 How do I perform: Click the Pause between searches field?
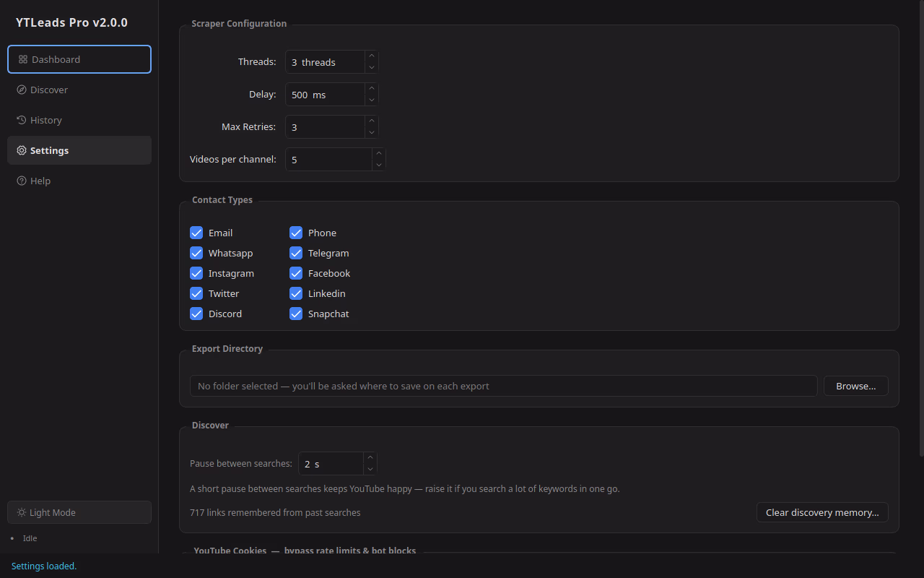[x=331, y=464]
